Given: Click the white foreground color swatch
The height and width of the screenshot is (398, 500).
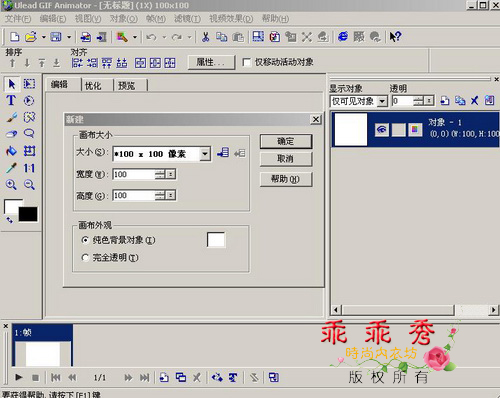Looking at the screenshot, I should (11, 206).
